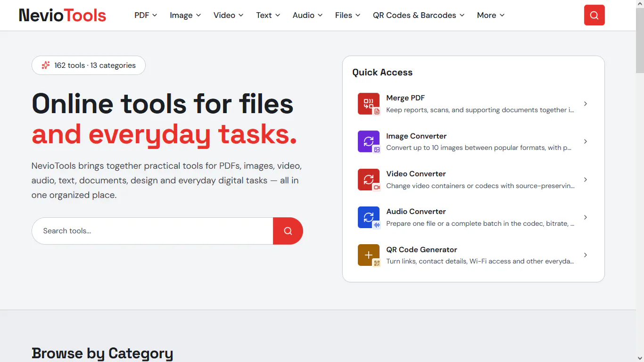This screenshot has width=644, height=362.
Task: Open the Image Converter title link
Action: 416,136
